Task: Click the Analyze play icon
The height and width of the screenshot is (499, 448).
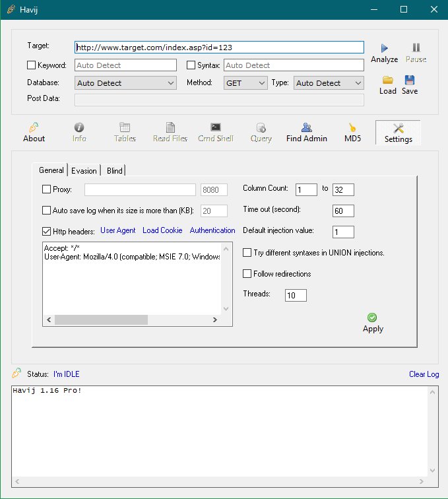Action: pyautogui.click(x=385, y=48)
